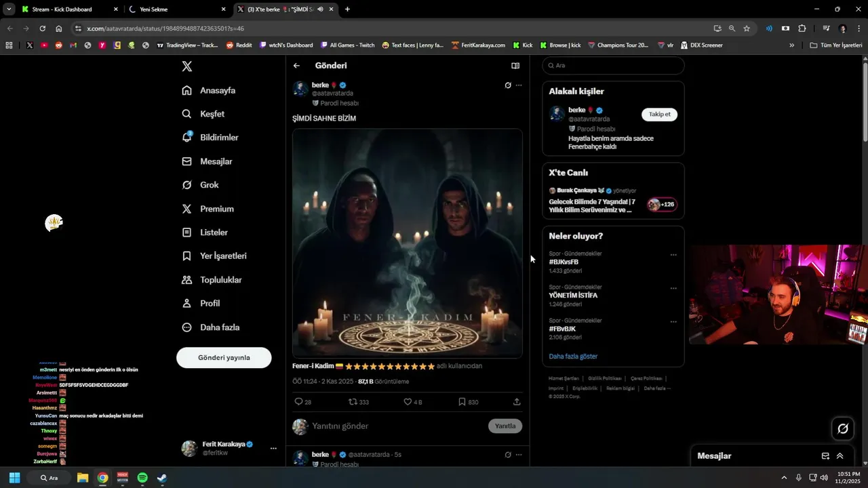The image size is (868, 488).
Task: Click the Gönderi yayınla button
Action: (x=224, y=358)
